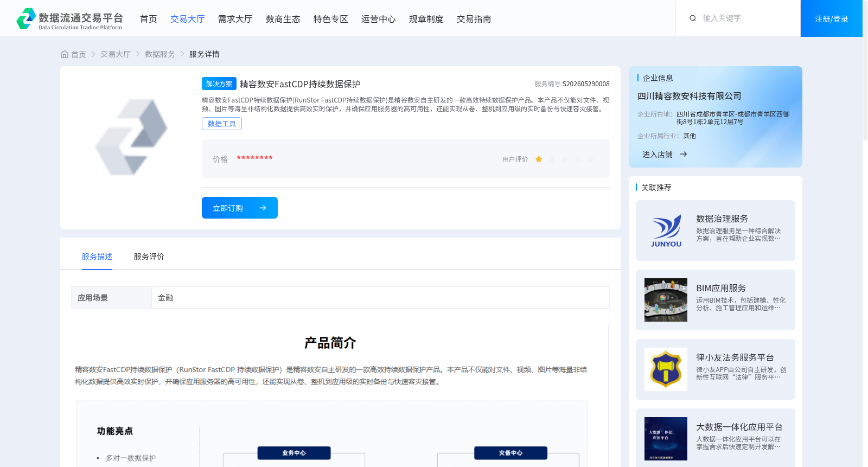The width and height of the screenshot is (868, 467).
Task: Click the 服务详情 breadcrumb text
Action: (205, 54)
